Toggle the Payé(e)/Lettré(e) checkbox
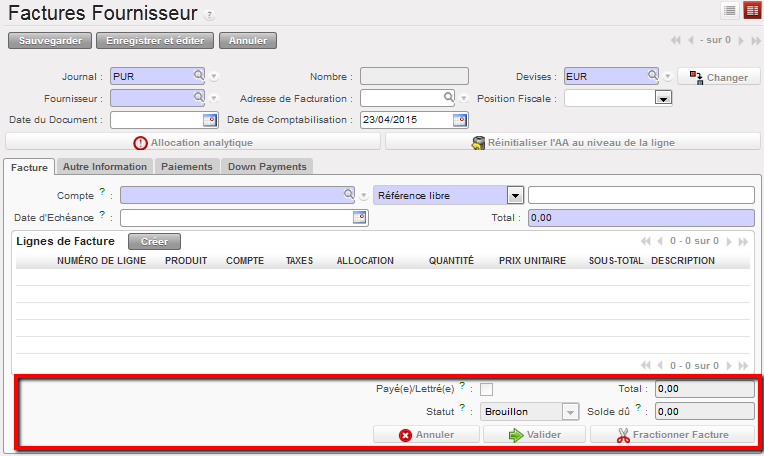This screenshot has height=456, width=764. point(487,389)
